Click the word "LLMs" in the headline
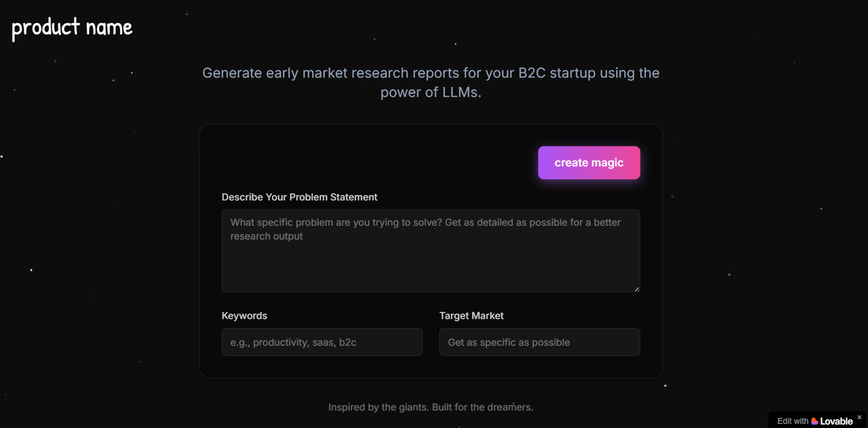 461,92
